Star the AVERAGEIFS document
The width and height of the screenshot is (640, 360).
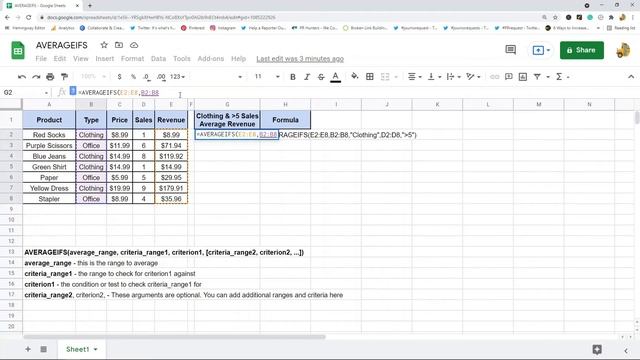(x=104, y=45)
